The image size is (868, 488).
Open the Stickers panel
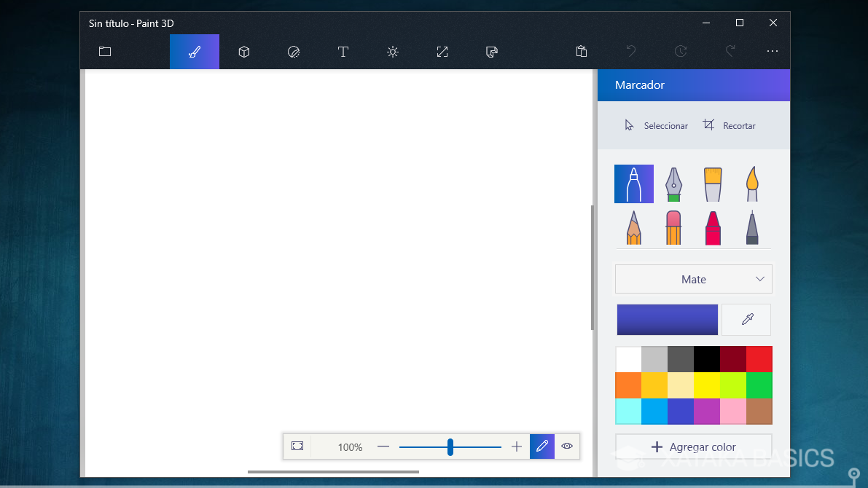pyautogui.click(x=293, y=52)
